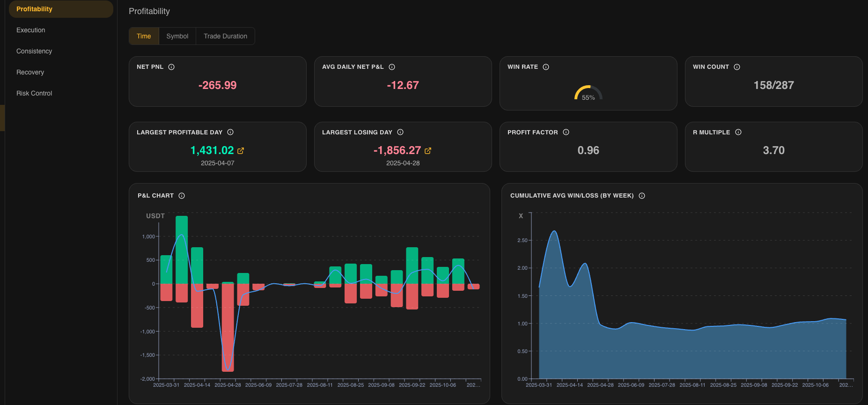The image size is (868, 405).
Task: Open largest profitable day external link icon
Action: point(241,151)
